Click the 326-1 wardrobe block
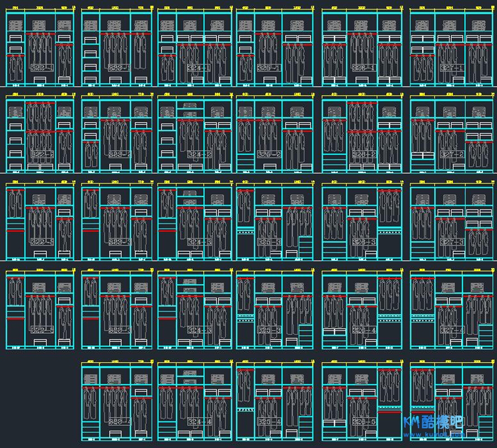Image resolution: width=497 pixels, height=448 pixels. [362, 68]
